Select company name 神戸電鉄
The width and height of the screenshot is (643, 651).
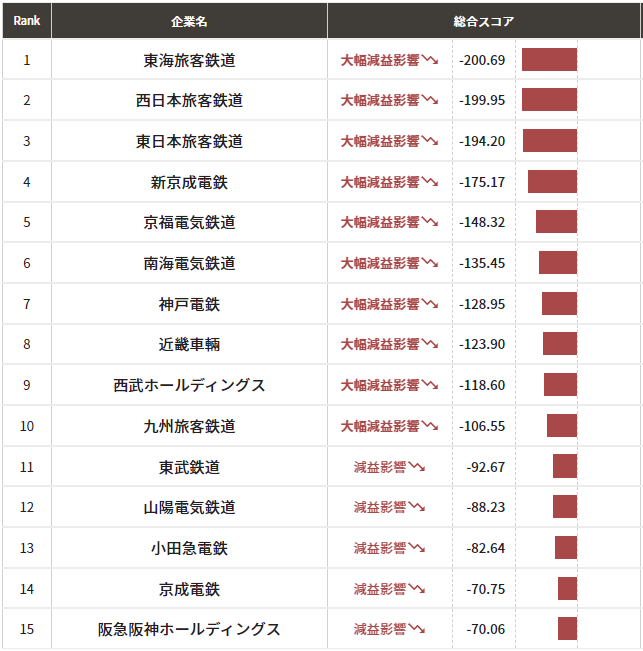coord(189,304)
